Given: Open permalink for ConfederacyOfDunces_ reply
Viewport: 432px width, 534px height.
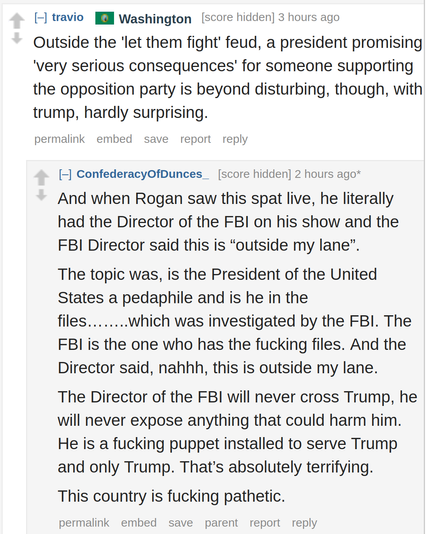Looking at the screenshot, I should click(84, 523).
